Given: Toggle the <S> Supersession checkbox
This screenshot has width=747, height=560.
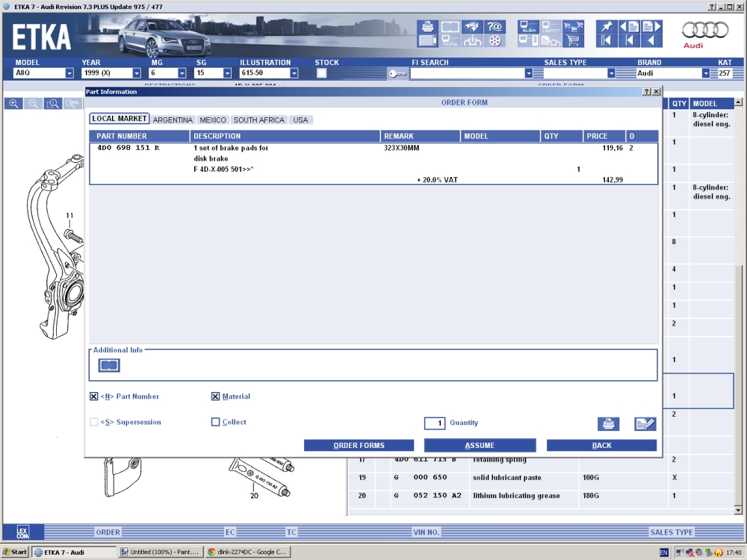Looking at the screenshot, I should pyautogui.click(x=94, y=422).
